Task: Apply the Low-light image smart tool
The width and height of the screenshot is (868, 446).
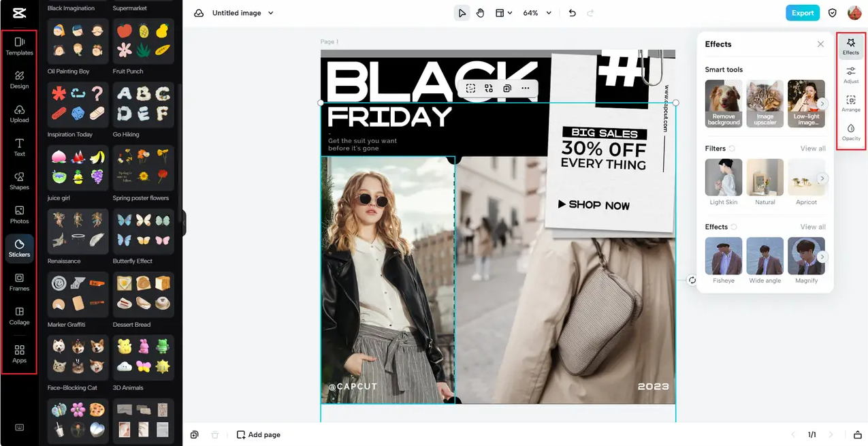Action: pos(806,103)
